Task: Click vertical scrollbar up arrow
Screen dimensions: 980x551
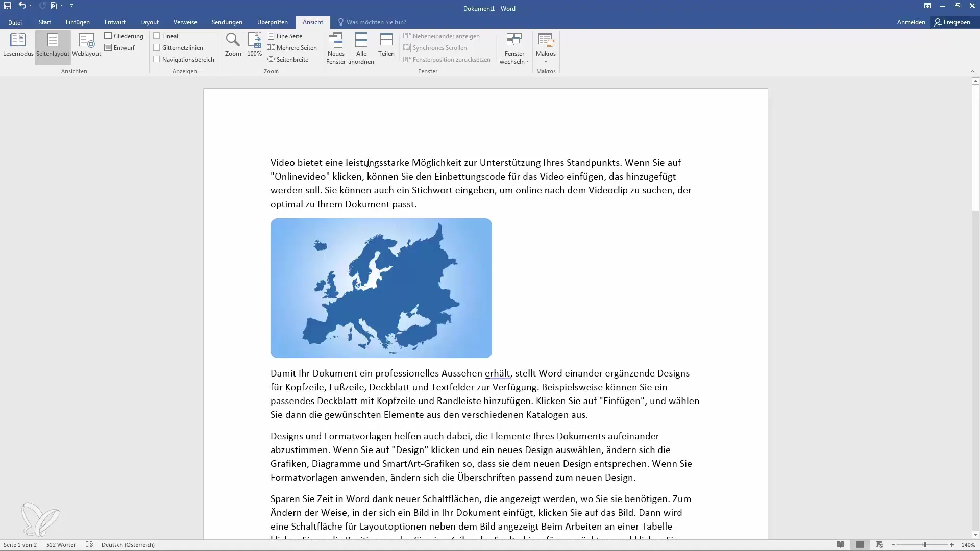Action: click(x=975, y=81)
